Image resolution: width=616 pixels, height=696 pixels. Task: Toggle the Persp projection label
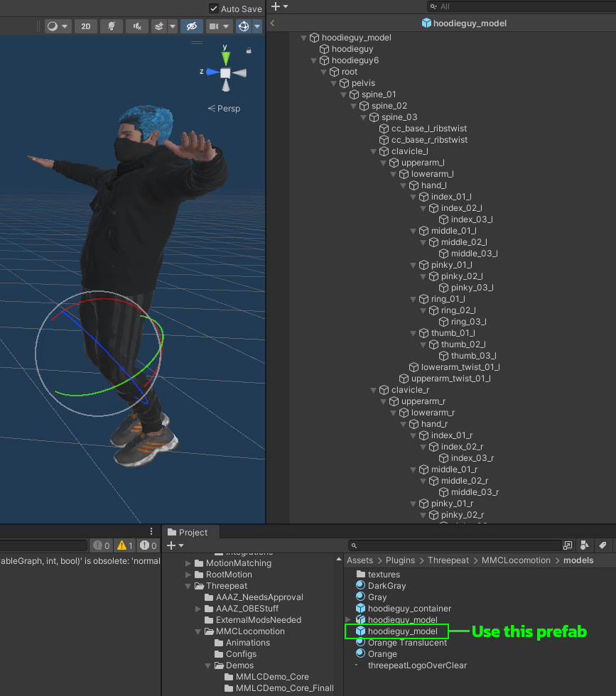pos(225,109)
